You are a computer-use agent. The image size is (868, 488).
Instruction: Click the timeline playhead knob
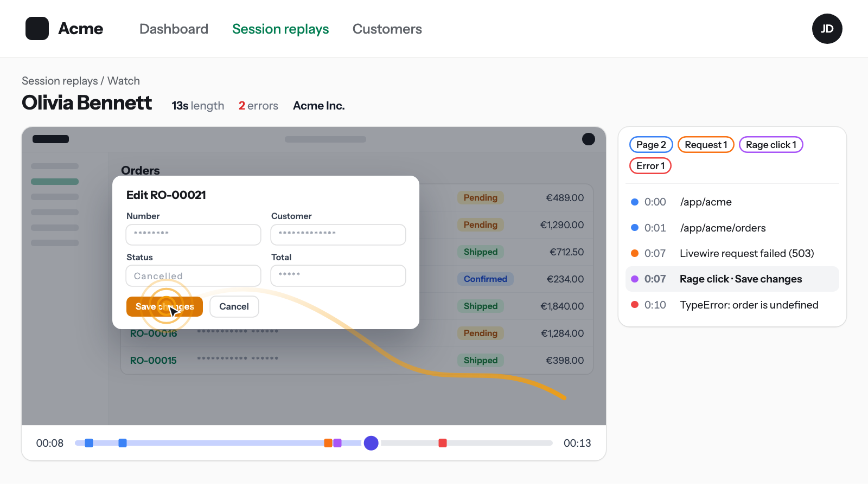(x=371, y=443)
